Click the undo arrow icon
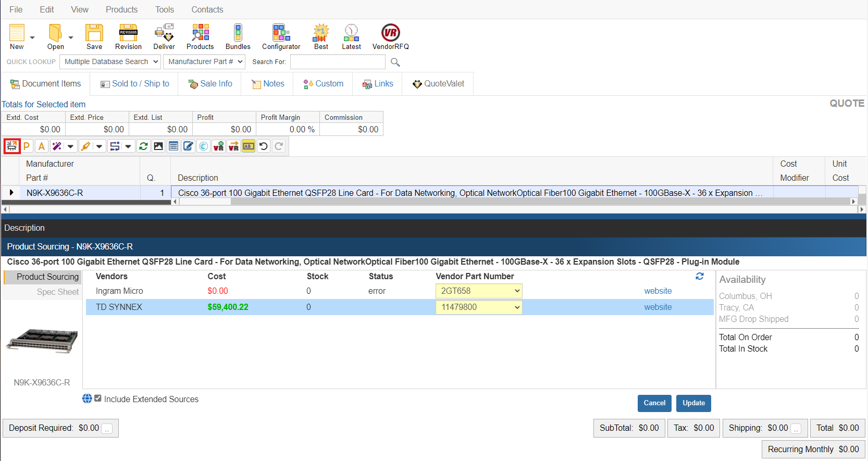This screenshot has width=868, height=461. click(x=264, y=146)
